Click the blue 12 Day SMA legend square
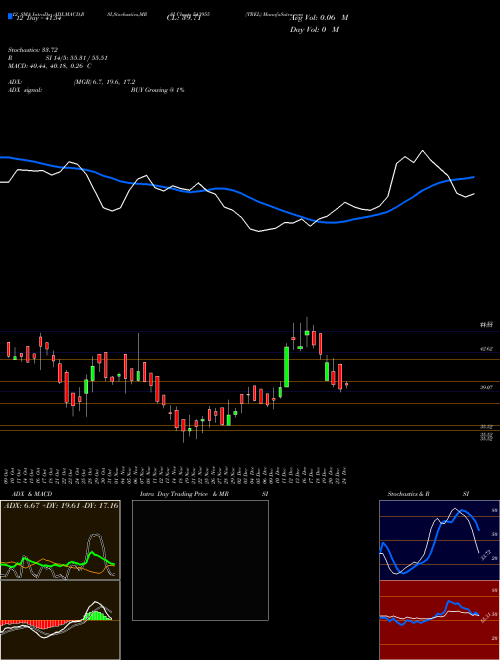Viewport: 500px width, 660px height. coord(10,16)
